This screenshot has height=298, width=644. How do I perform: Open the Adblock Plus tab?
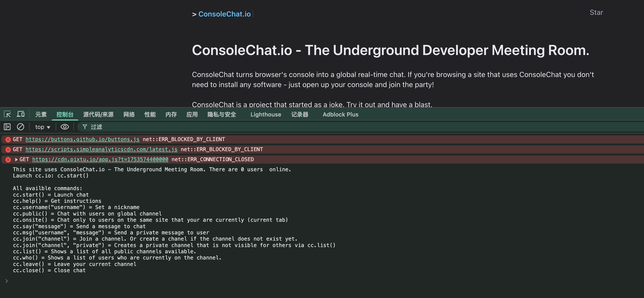[340, 114]
